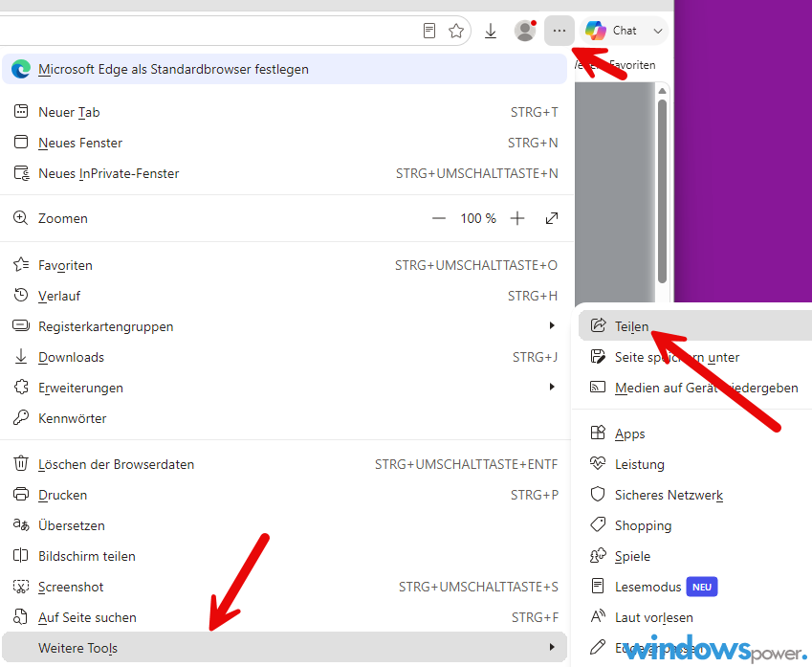Click the Spiele games icon

598,555
